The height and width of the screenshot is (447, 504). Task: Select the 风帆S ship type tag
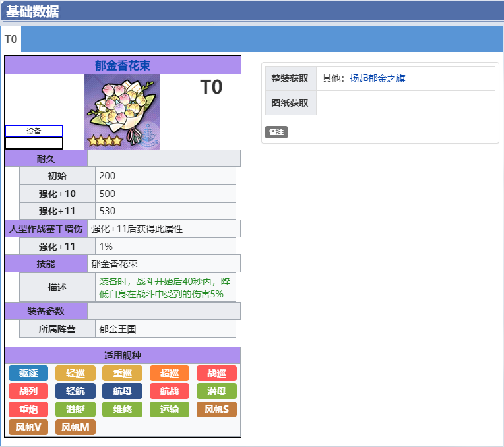click(216, 409)
